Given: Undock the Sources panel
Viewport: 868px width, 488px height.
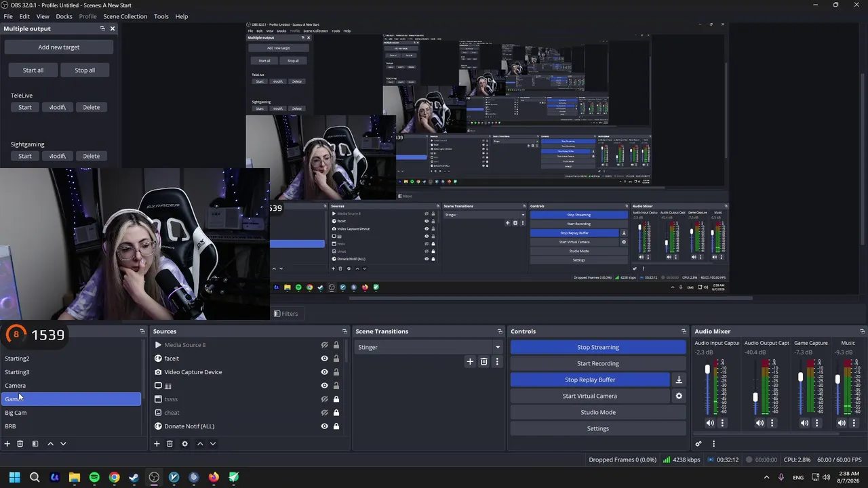Looking at the screenshot, I should tap(344, 331).
